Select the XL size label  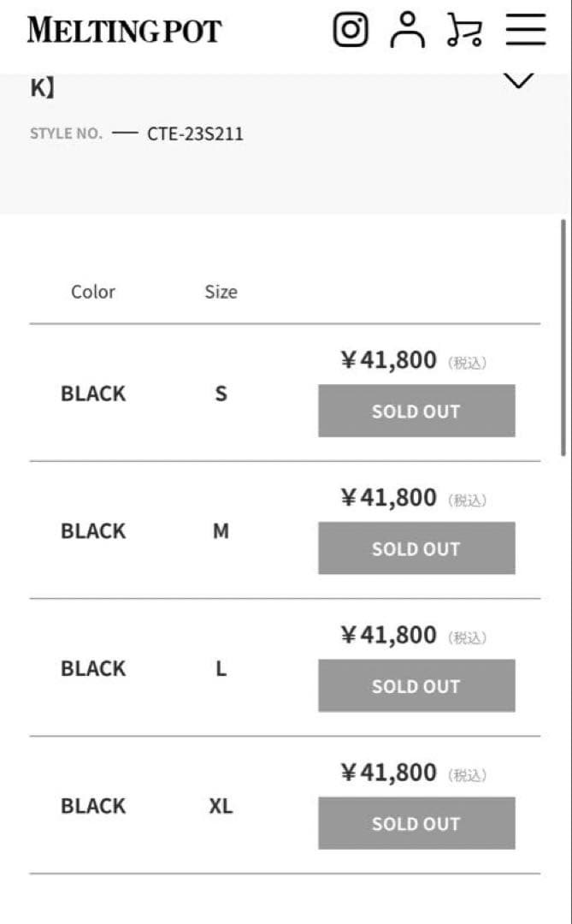click(x=221, y=806)
